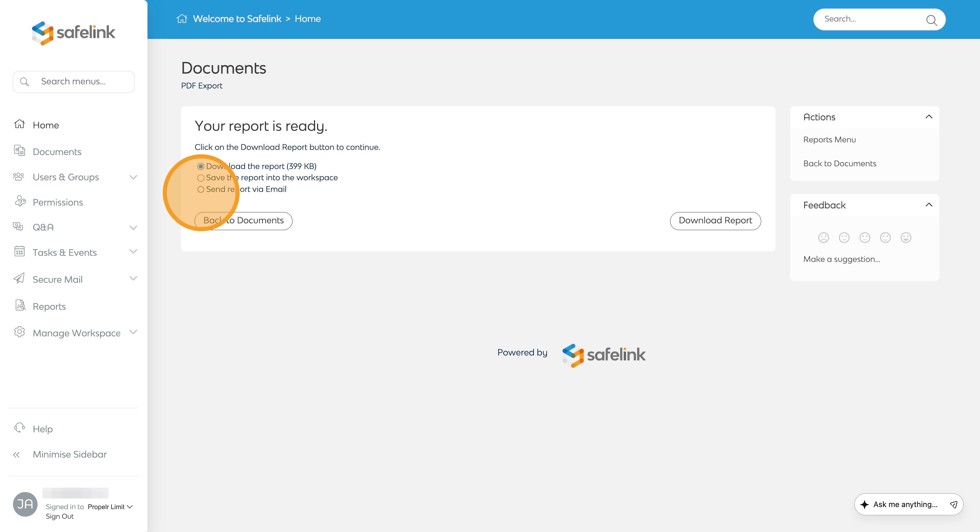980x532 pixels.
Task: Click the magnifier icon in top search
Action: pyautogui.click(x=931, y=20)
